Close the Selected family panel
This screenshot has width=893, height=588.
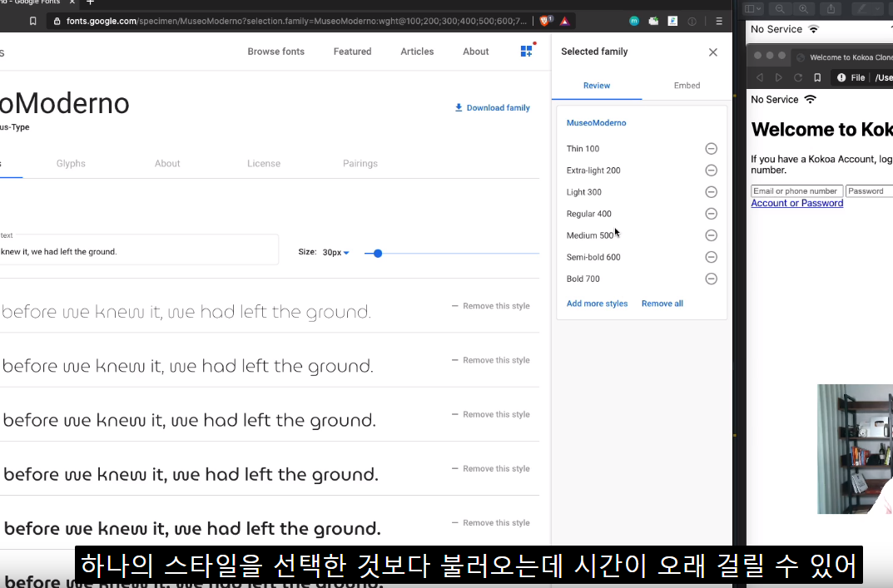tap(713, 52)
